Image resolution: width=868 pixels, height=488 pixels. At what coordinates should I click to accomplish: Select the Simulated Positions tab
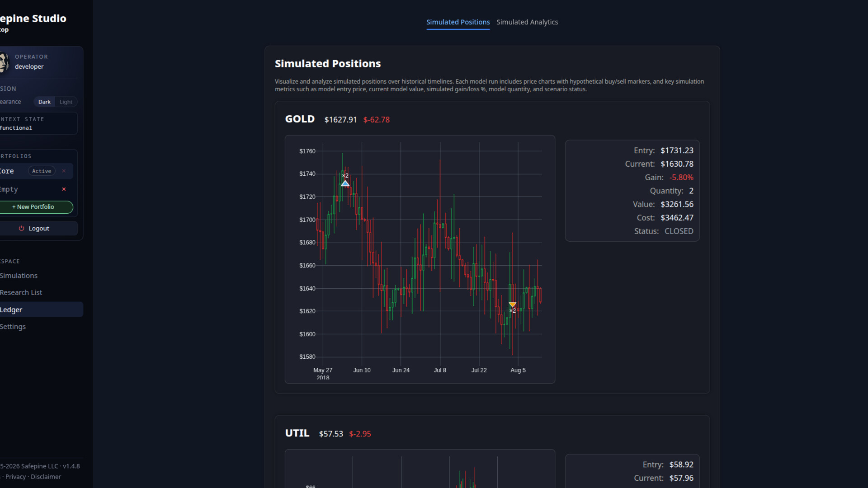pyautogui.click(x=458, y=22)
